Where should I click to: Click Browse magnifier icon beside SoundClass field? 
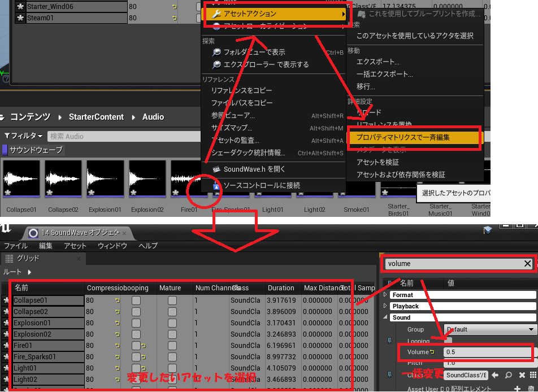508,375
